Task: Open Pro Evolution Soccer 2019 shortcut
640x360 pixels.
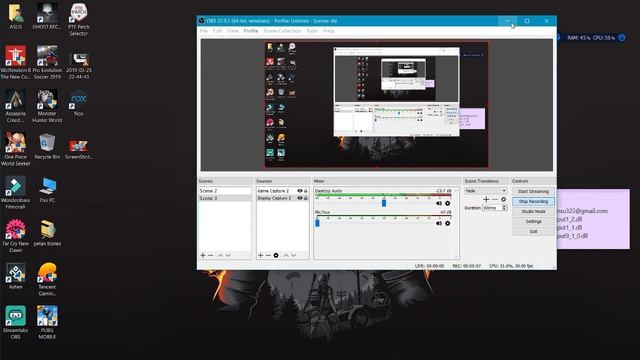Action: pyautogui.click(x=47, y=62)
